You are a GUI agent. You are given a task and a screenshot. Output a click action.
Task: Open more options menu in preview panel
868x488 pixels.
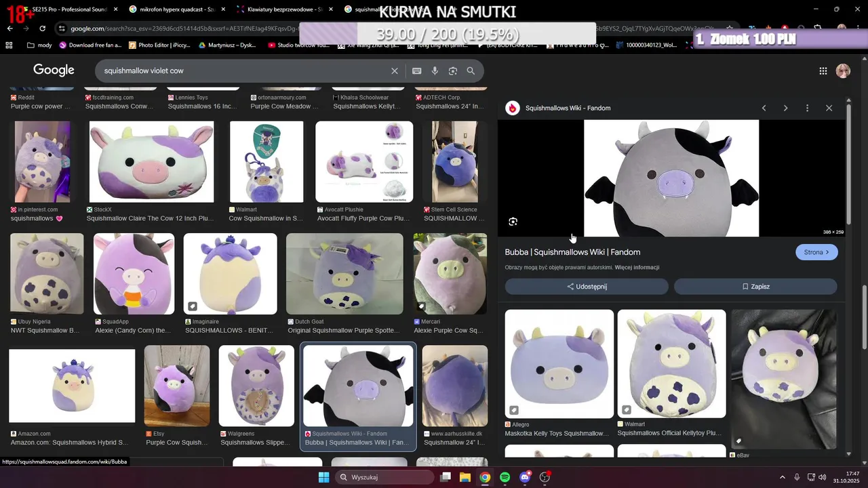point(807,108)
